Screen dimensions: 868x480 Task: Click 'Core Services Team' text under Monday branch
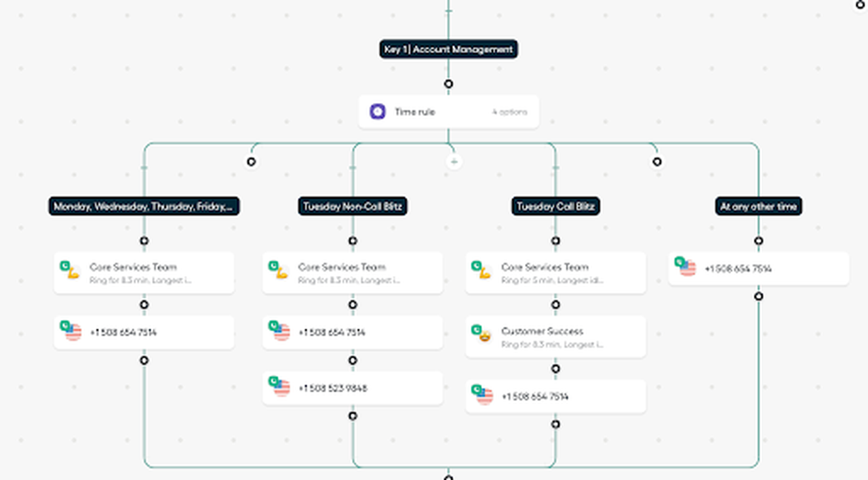pyautogui.click(x=133, y=267)
